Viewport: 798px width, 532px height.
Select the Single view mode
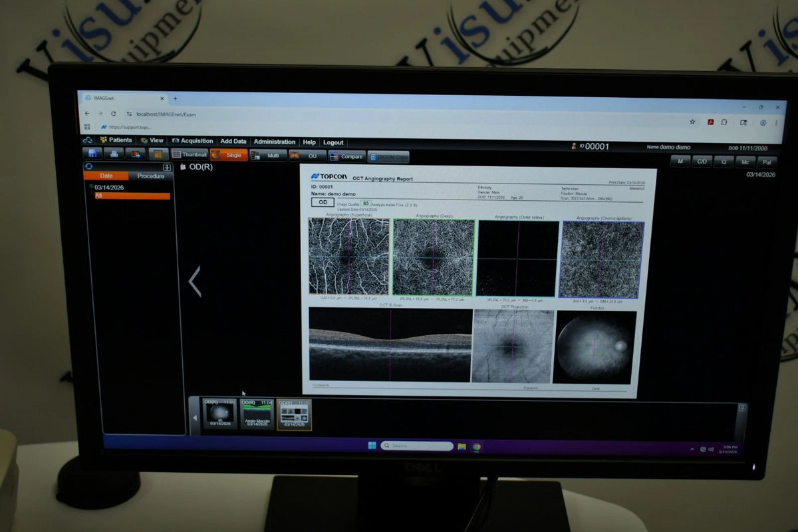[x=229, y=155]
